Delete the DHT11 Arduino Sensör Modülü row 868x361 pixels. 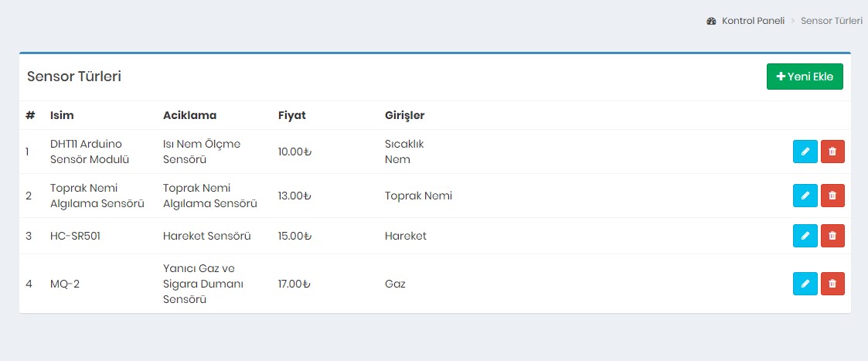pos(832,152)
